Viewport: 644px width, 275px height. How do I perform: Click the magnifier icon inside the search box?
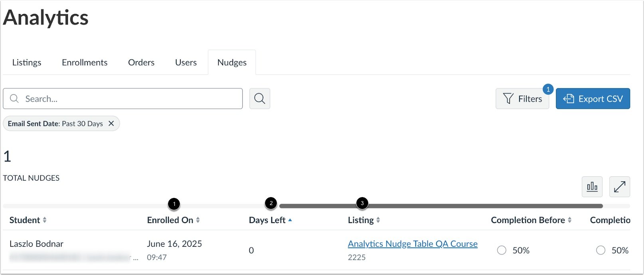(14, 98)
